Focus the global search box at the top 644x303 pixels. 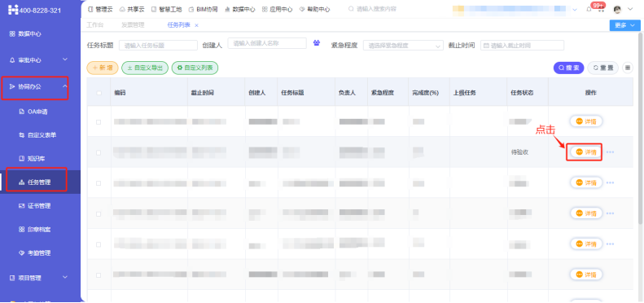(x=376, y=9)
